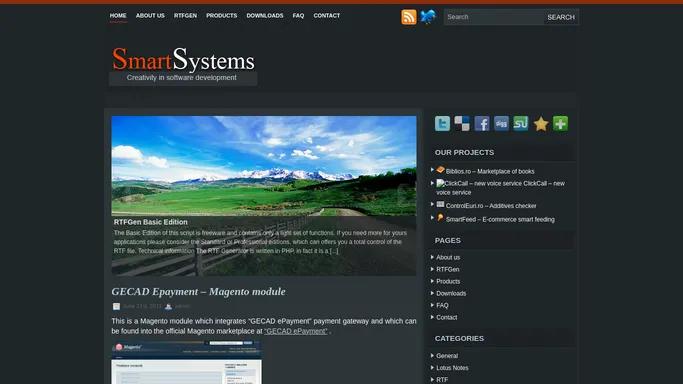Share via the Facebook icon
This screenshot has width=683, height=384.
tap(482, 124)
